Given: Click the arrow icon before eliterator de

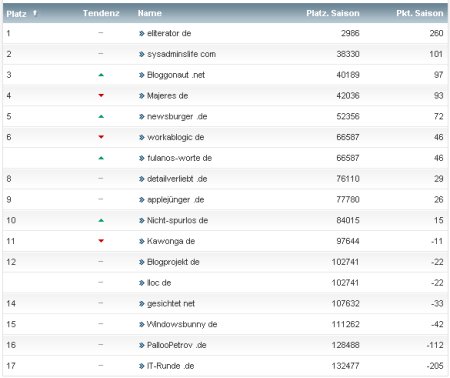Looking at the screenshot, I should point(142,33).
